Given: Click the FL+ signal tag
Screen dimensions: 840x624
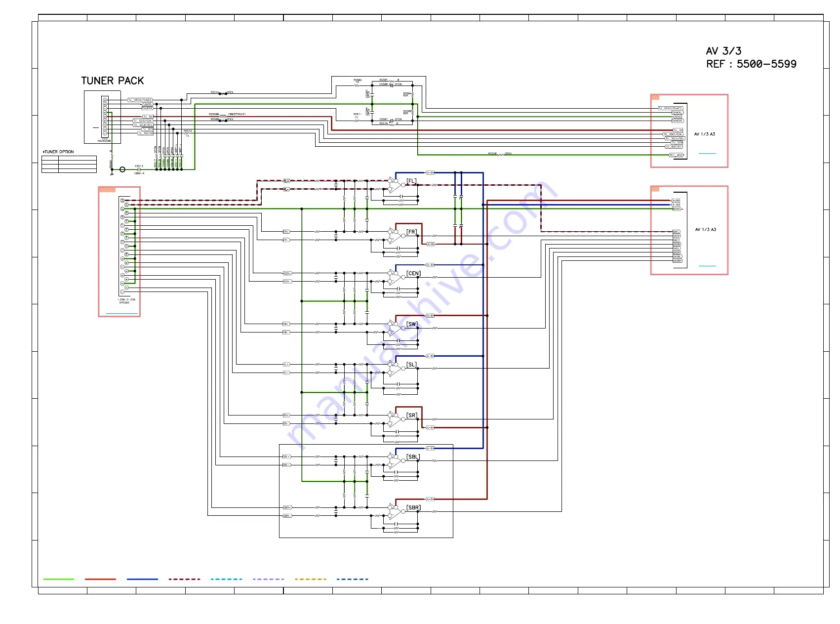Looking at the screenshot, I should pyautogui.click(x=286, y=181).
